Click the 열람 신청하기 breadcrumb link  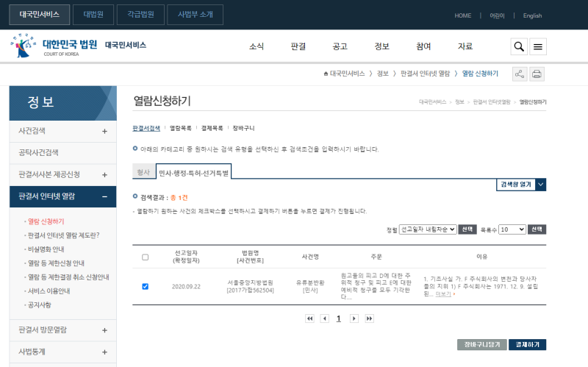480,74
